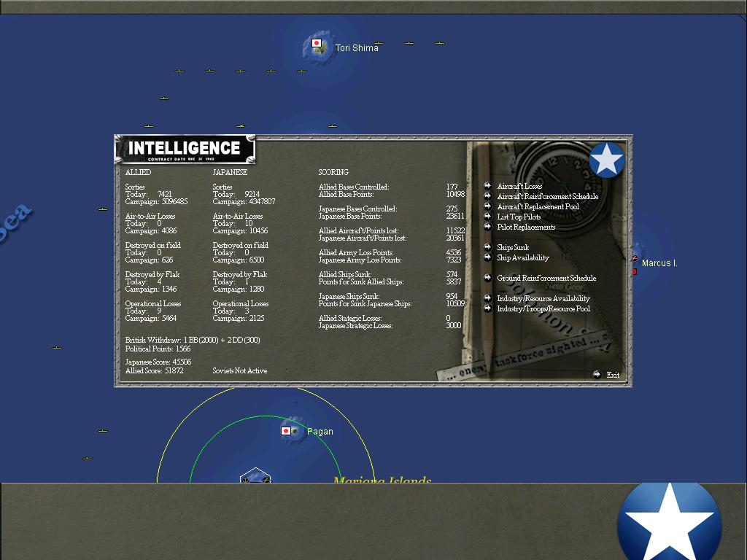This screenshot has height=560, width=747.
Task: Click the Japanese Strategic Losses value 3000
Action: [x=453, y=325]
